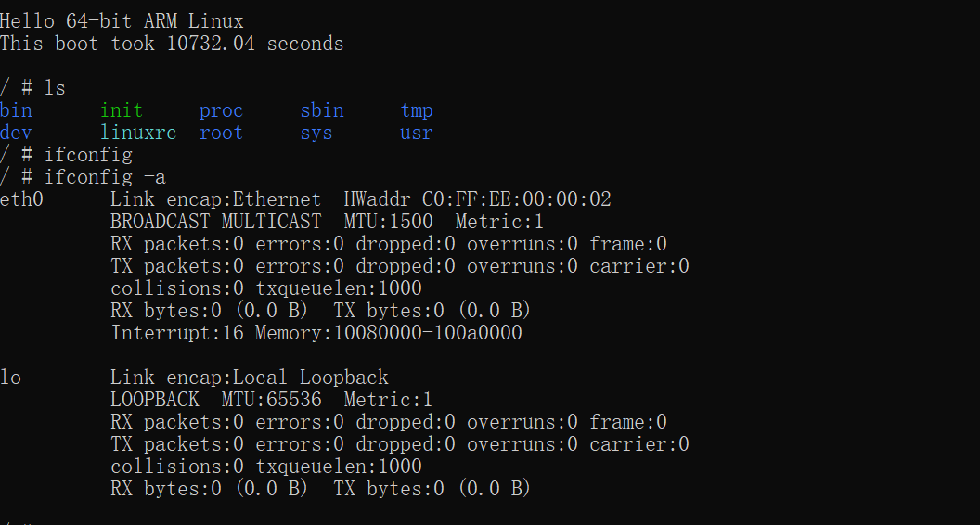
Task: Click the 'proc' directory name
Action: pyautogui.click(x=221, y=110)
